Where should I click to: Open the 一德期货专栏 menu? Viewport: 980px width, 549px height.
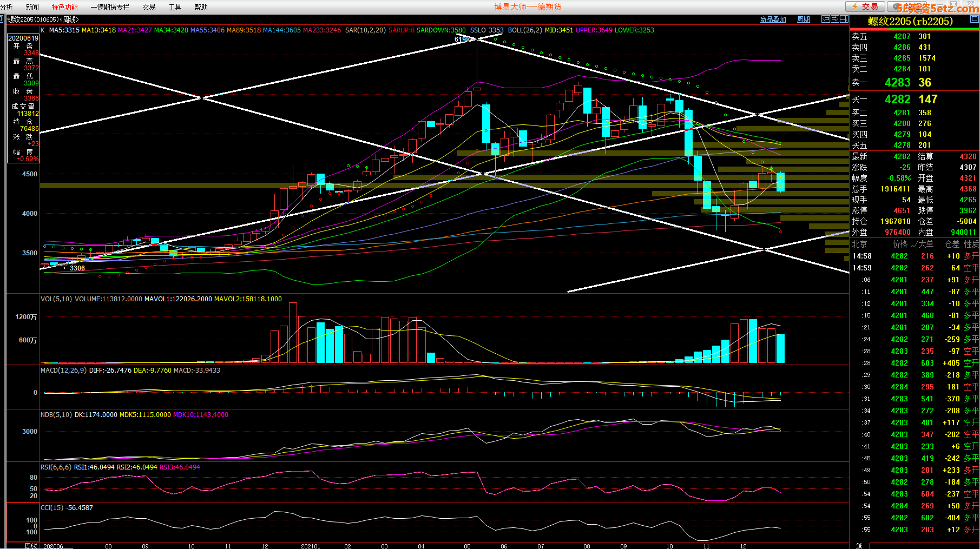(110, 7)
